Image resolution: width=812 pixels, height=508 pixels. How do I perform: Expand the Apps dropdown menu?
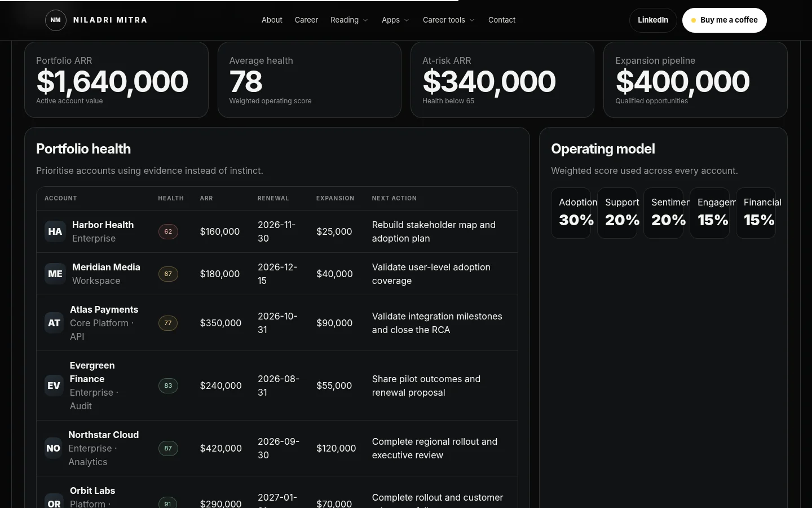pos(395,20)
